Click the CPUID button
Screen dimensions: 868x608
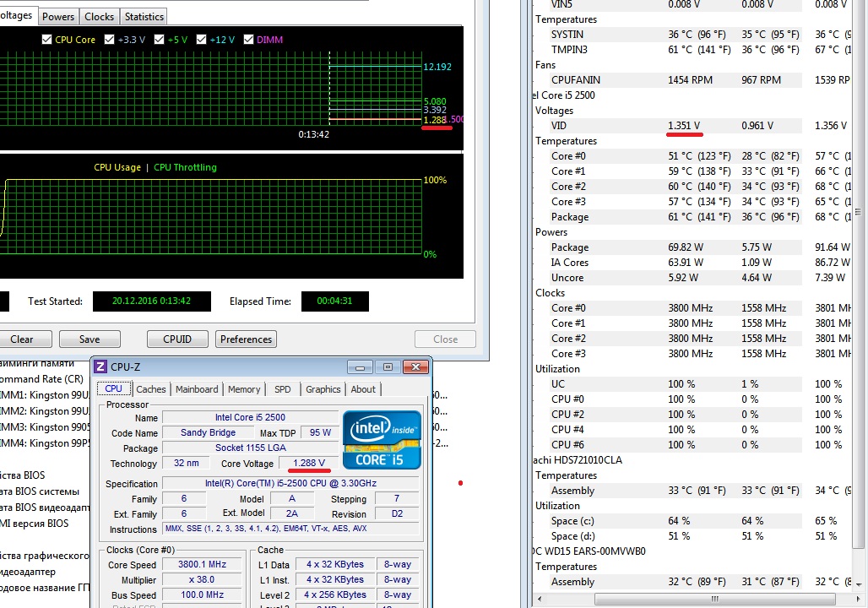click(x=177, y=339)
